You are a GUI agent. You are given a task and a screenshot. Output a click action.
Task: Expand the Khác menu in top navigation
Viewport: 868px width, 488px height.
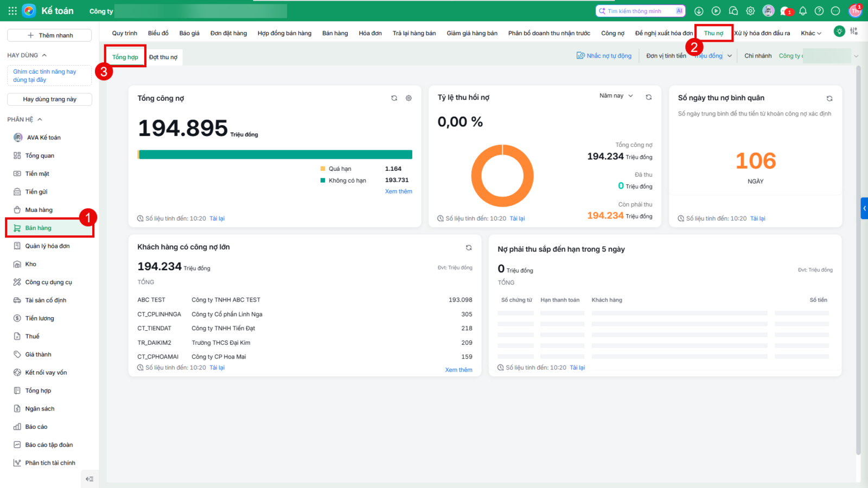[811, 34]
